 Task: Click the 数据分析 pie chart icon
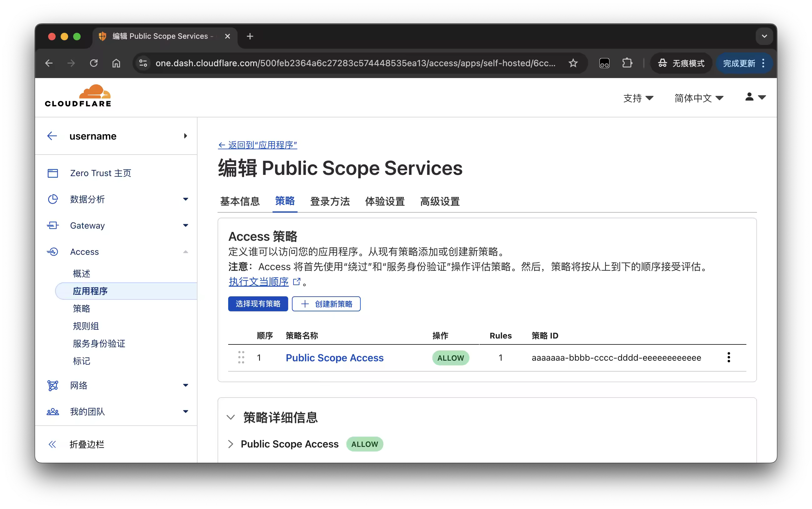53,199
